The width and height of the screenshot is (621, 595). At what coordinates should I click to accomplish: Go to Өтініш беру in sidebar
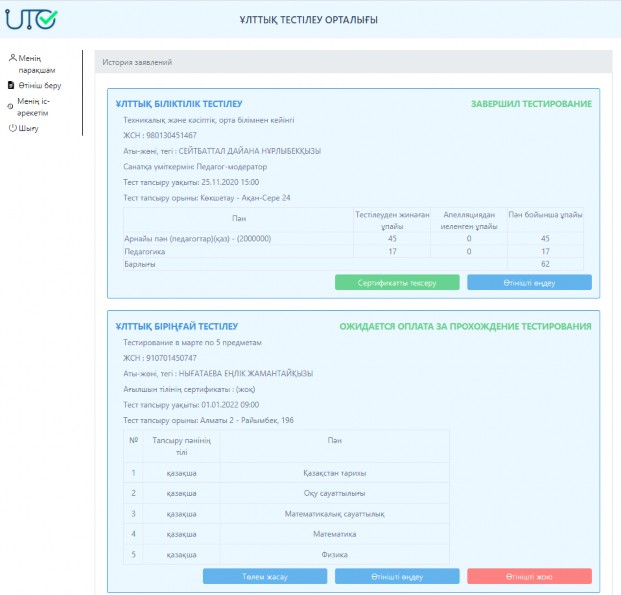click(40, 86)
